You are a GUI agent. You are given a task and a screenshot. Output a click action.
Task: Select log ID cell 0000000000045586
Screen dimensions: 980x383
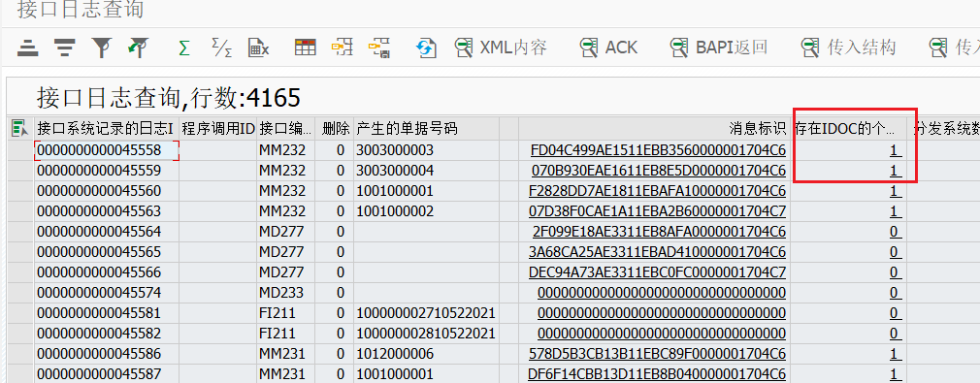coord(107,354)
